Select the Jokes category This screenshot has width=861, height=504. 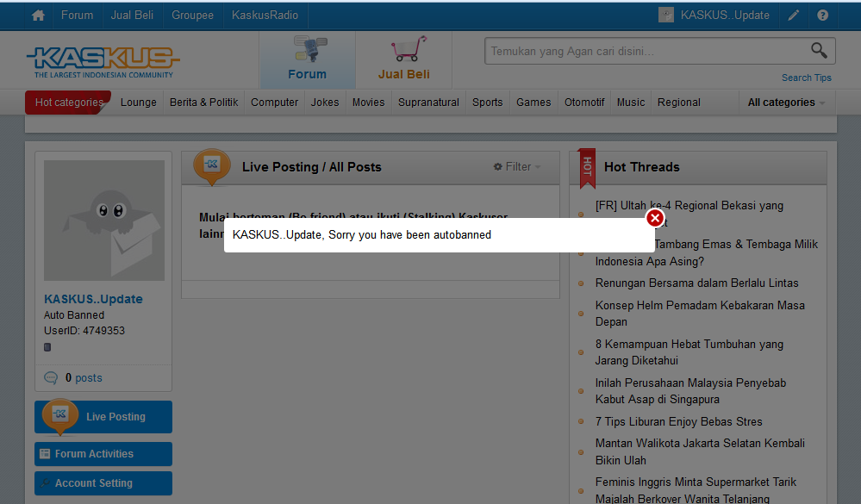(325, 103)
